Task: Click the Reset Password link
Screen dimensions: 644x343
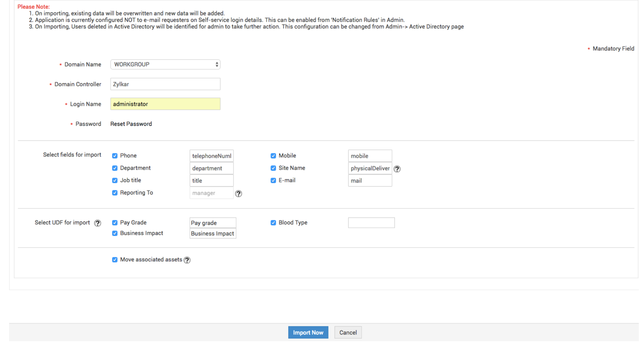Action: [x=131, y=124]
